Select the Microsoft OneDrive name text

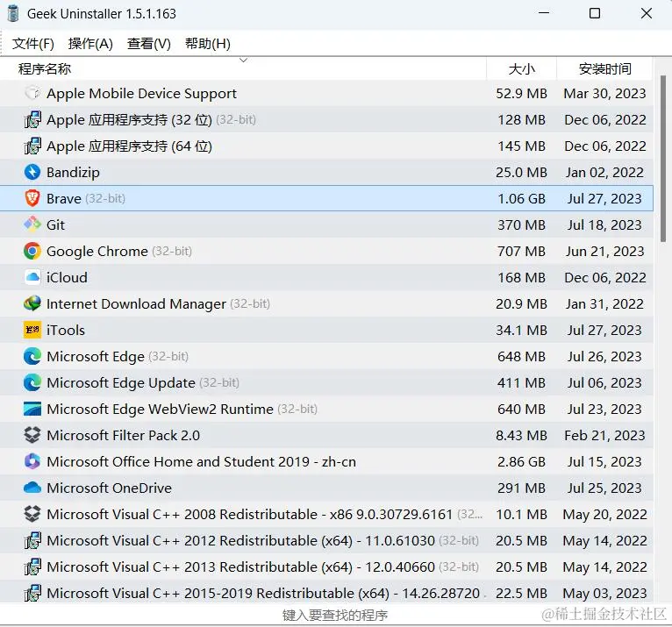coord(110,488)
